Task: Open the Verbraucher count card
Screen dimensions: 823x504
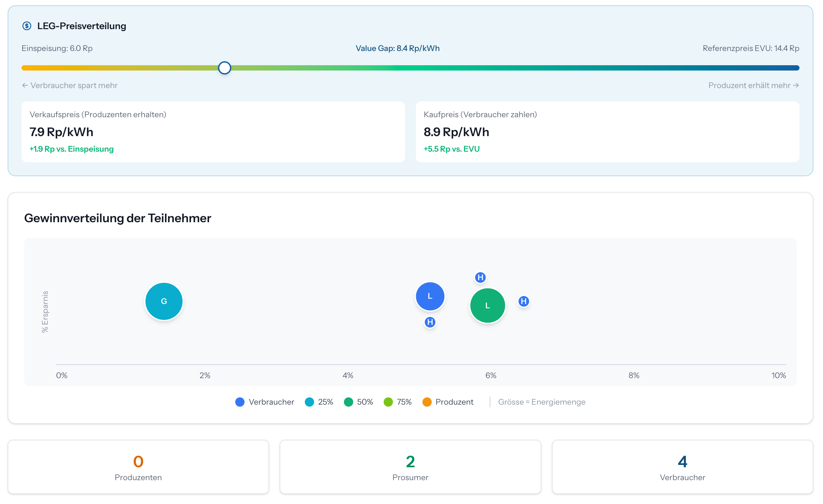Action: (682, 467)
